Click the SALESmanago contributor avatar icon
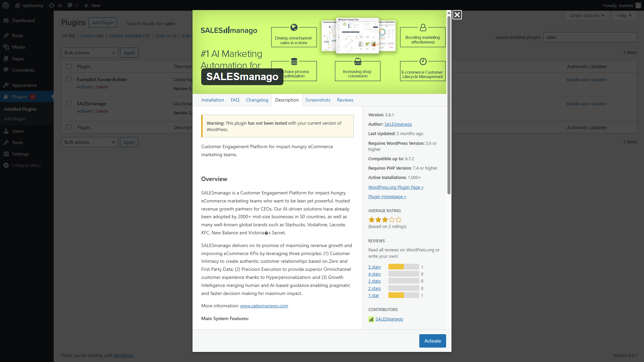This screenshot has width=644, height=362. pyautogui.click(x=371, y=319)
